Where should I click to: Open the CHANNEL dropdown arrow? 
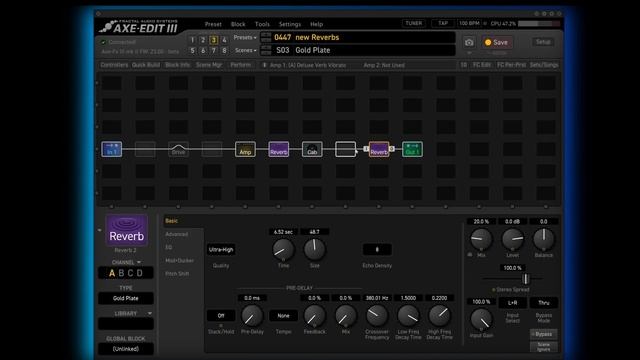pyautogui.click(x=139, y=262)
